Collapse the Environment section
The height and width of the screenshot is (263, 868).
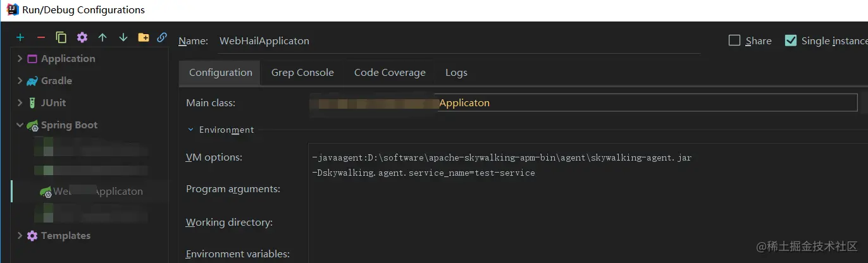pyautogui.click(x=190, y=130)
